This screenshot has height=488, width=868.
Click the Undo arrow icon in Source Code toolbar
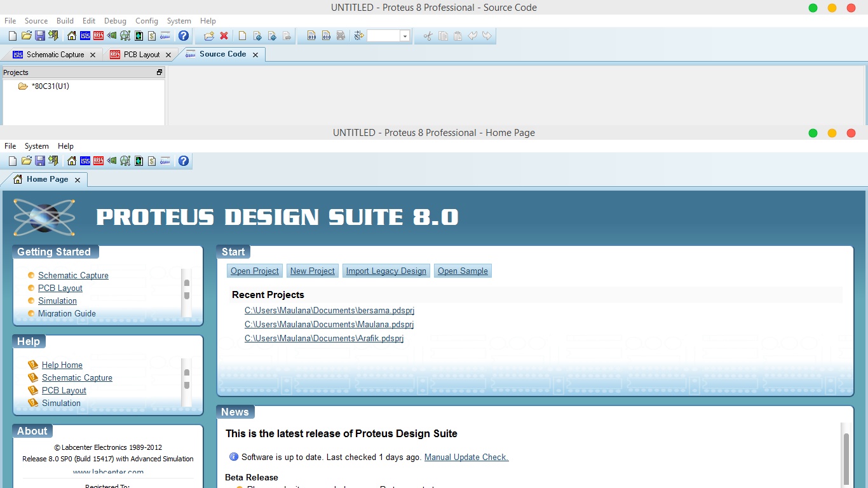tap(472, 36)
